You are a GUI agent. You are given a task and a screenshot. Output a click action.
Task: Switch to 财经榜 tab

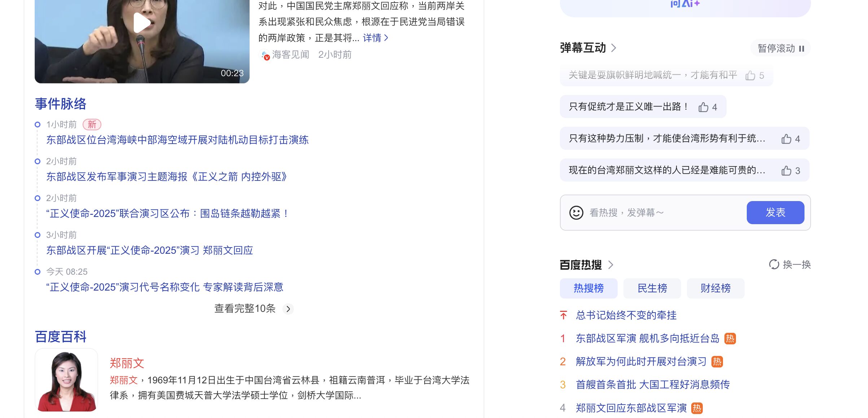click(715, 288)
